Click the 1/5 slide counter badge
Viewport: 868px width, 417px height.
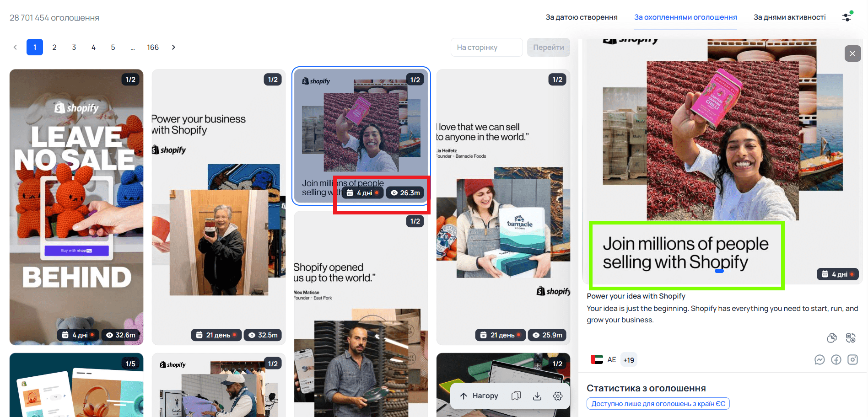point(130,364)
